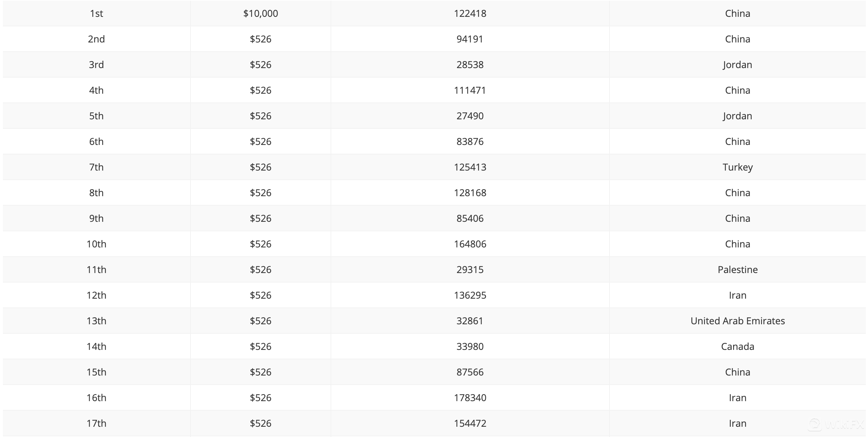Select account number 87566
The height and width of the screenshot is (437, 868).
tap(470, 372)
